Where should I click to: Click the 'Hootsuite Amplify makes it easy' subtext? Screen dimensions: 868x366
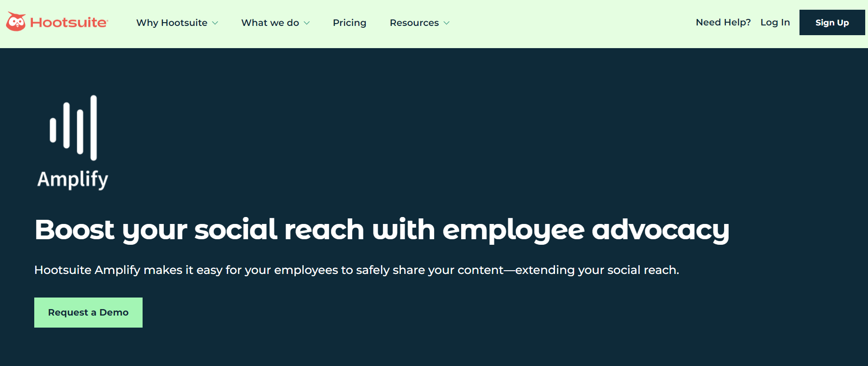coord(356,270)
